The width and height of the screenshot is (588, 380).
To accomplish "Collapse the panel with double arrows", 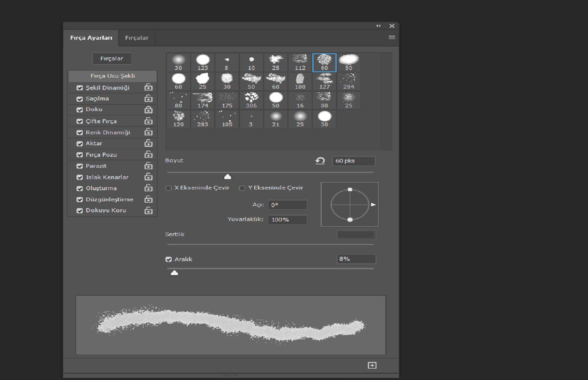I will click(378, 26).
